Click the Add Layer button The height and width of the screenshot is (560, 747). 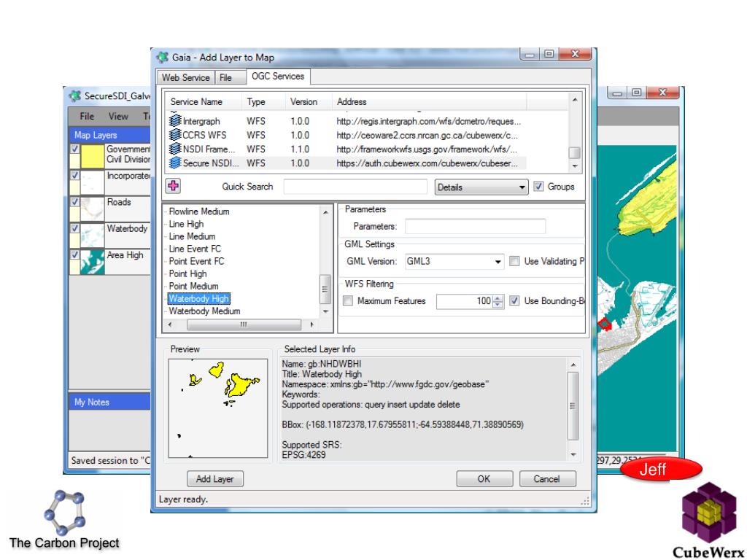215,479
